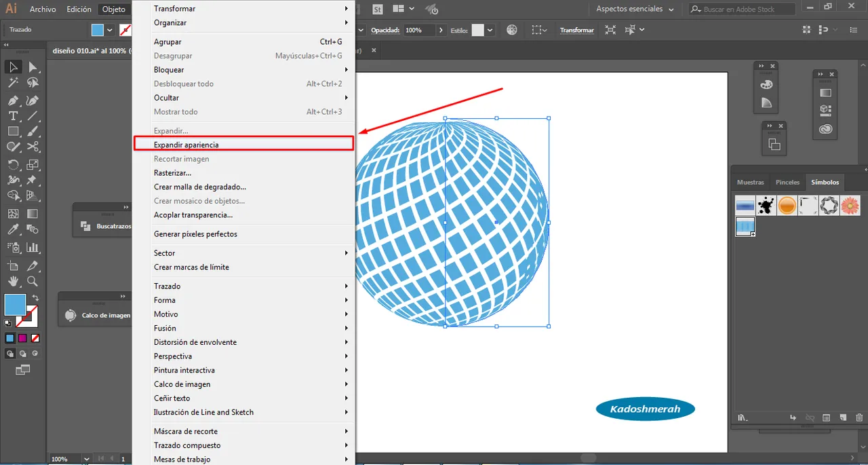The image size is (868, 465).
Task: Click the Transformar link in control bar
Action: click(576, 31)
